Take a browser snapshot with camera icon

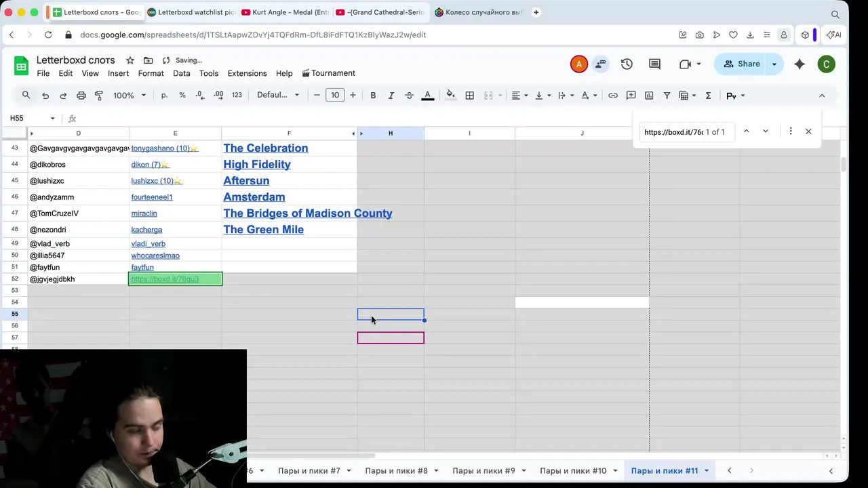click(x=699, y=35)
